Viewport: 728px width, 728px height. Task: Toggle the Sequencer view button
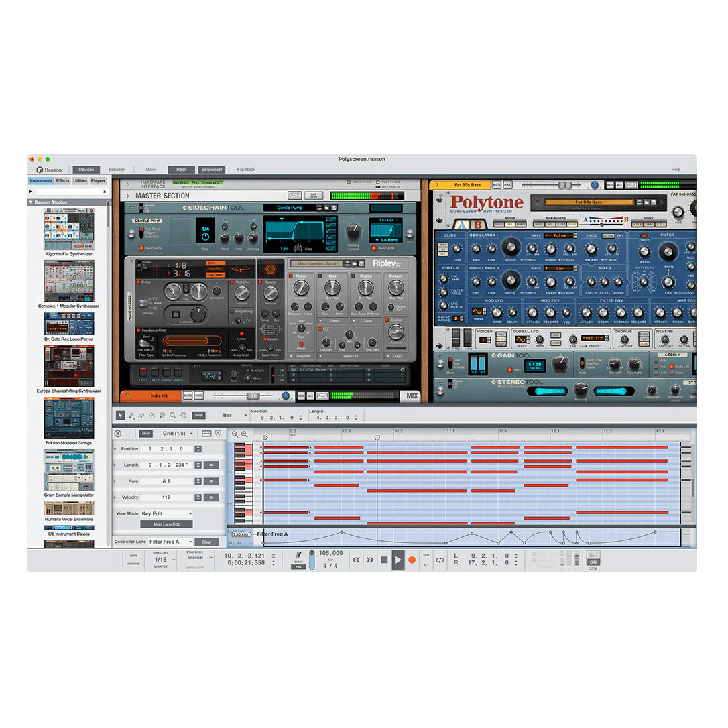[x=212, y=170]
